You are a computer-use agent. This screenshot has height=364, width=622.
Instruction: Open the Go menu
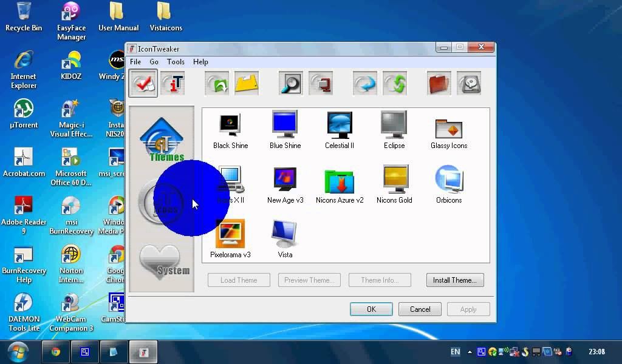pyautogui.click(x=154, y=62)
